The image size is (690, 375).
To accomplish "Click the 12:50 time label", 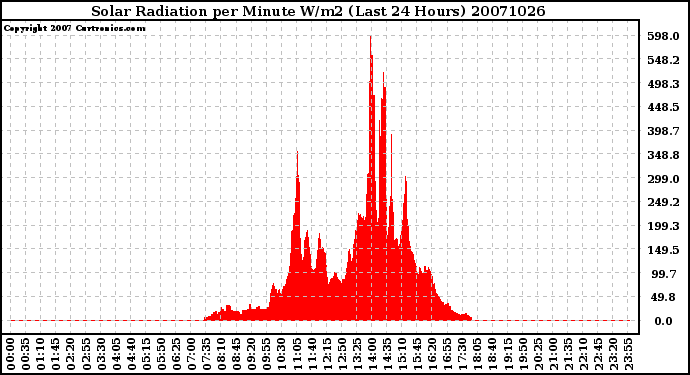I will pyautogui.click(x=341, y=354).
